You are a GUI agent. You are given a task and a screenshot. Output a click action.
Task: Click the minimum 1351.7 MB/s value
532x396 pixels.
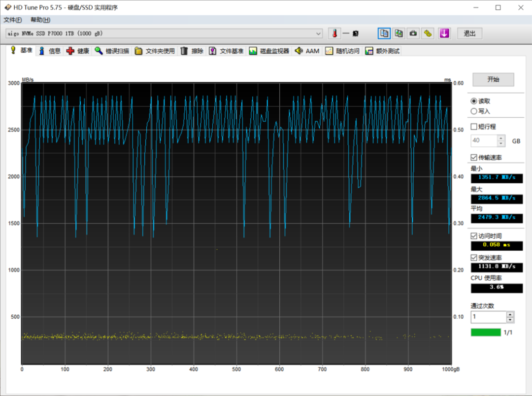pyautogui.click(x=497, y=177)
